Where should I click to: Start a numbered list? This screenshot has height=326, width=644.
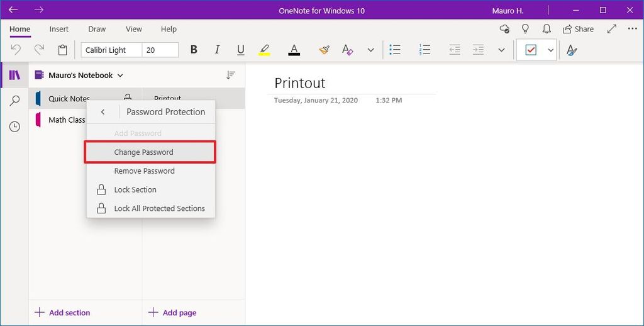coord(425,50)
